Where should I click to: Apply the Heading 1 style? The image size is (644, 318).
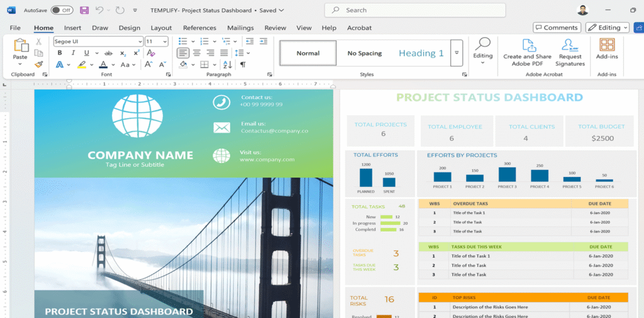(421, 53)
